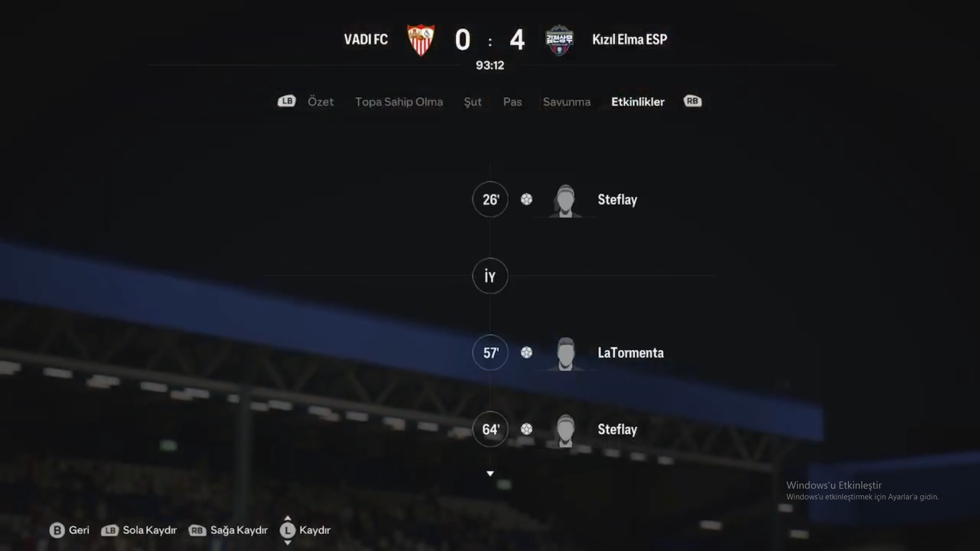Screen dimensions: 980x551
Task: Select the 57' LaTormenta event marker
Action: click(x=490, y=352)
